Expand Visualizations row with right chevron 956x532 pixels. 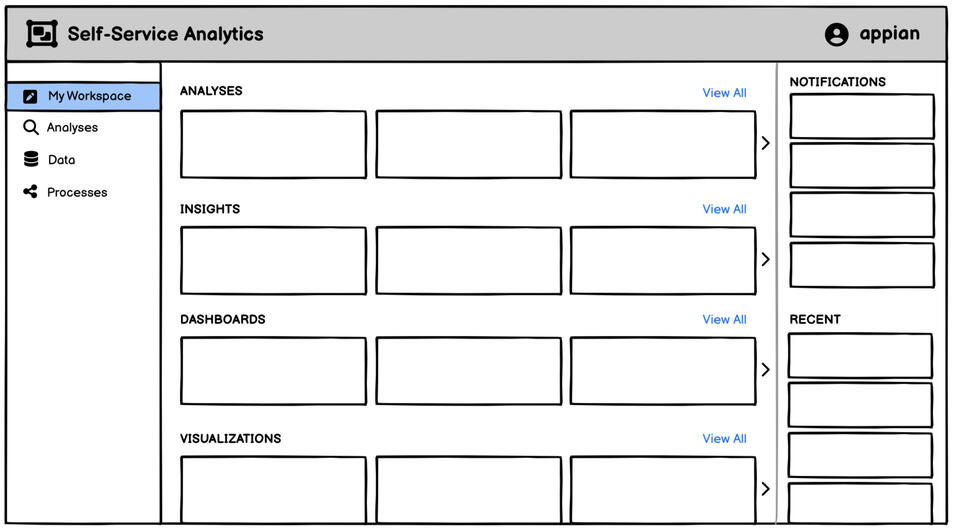pos(766,489)
